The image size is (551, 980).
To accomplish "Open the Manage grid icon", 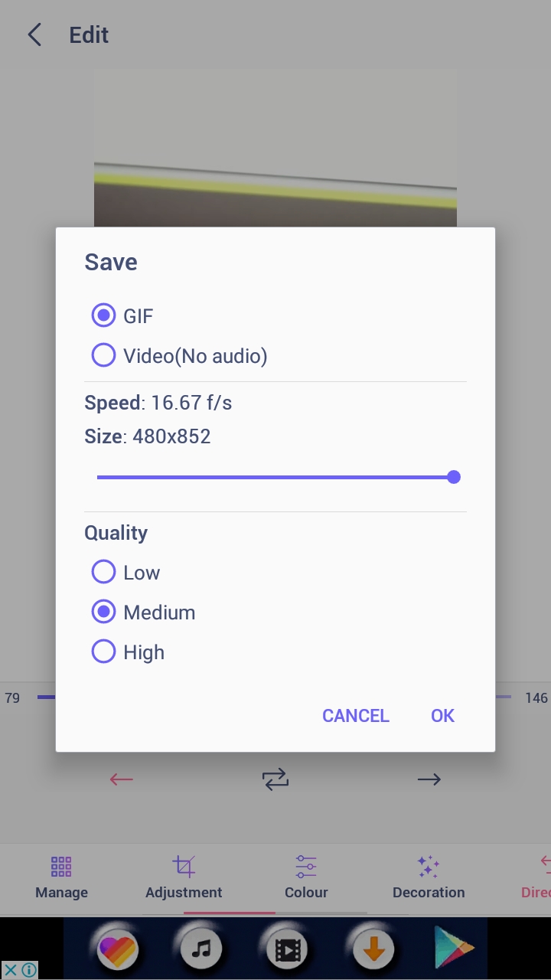I will [61, 867].
